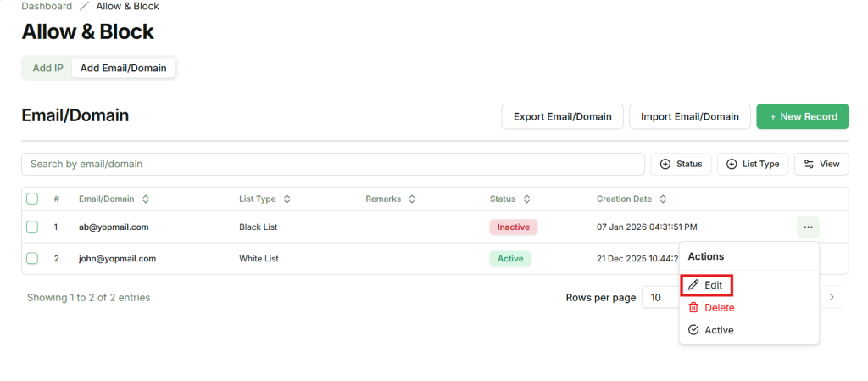868x381 pixels.
Task: Select the Add Email/Domain tab
Action: coord(123,68)
